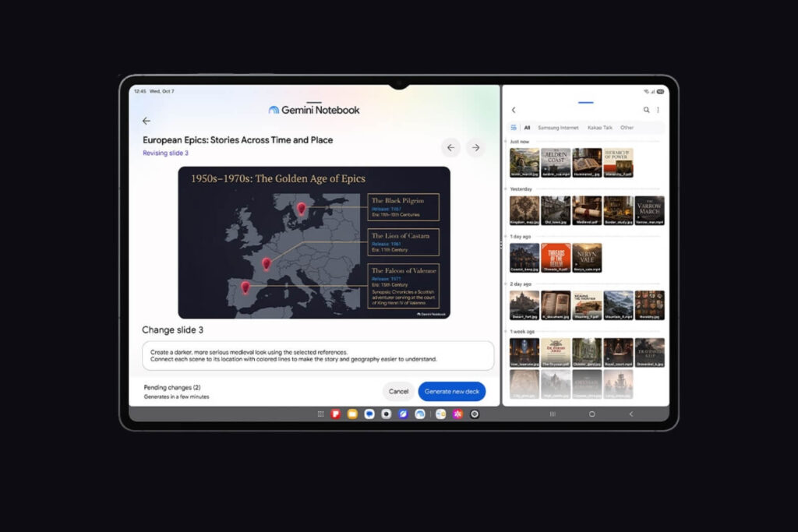
Task: Open the yellow My Files folder app in taskbar
Action: click(352, 414)
